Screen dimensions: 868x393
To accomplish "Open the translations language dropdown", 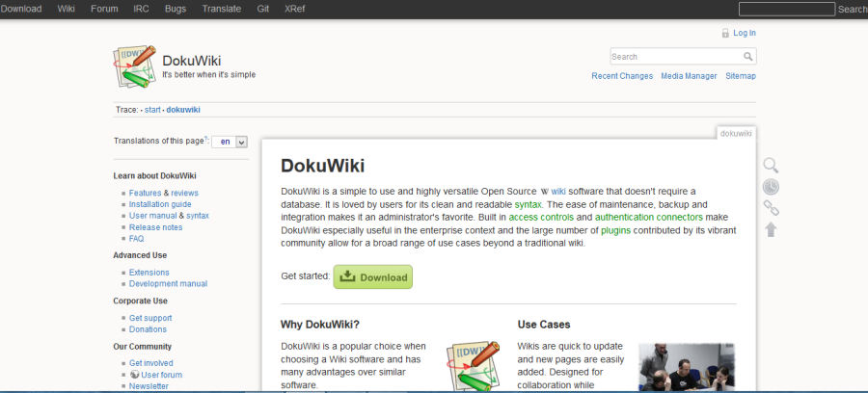I will coord(230,142).
